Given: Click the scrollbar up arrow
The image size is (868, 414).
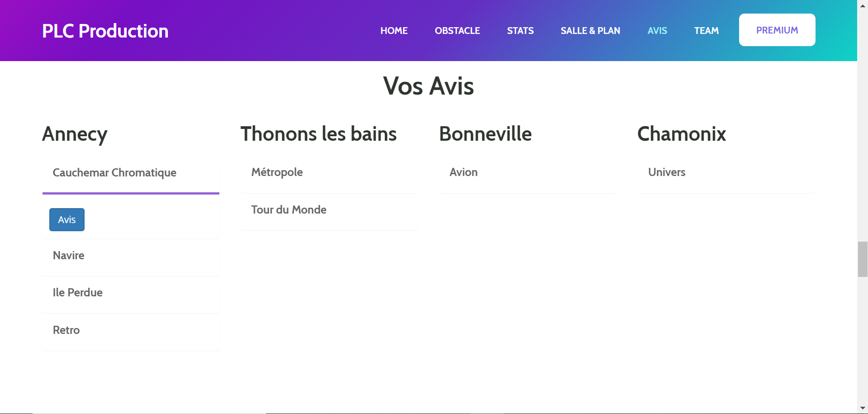Looking at the screenshot, I should [863, 4].
